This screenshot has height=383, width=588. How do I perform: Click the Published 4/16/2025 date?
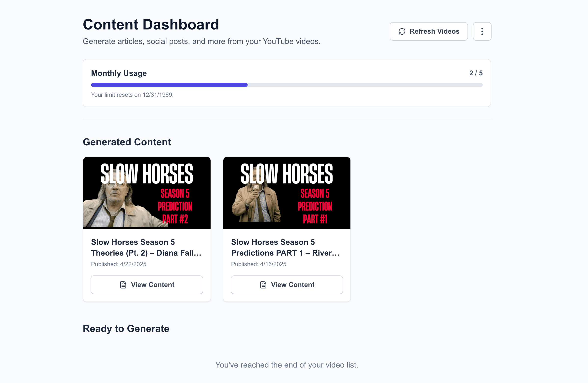click(x=258, y=264)
